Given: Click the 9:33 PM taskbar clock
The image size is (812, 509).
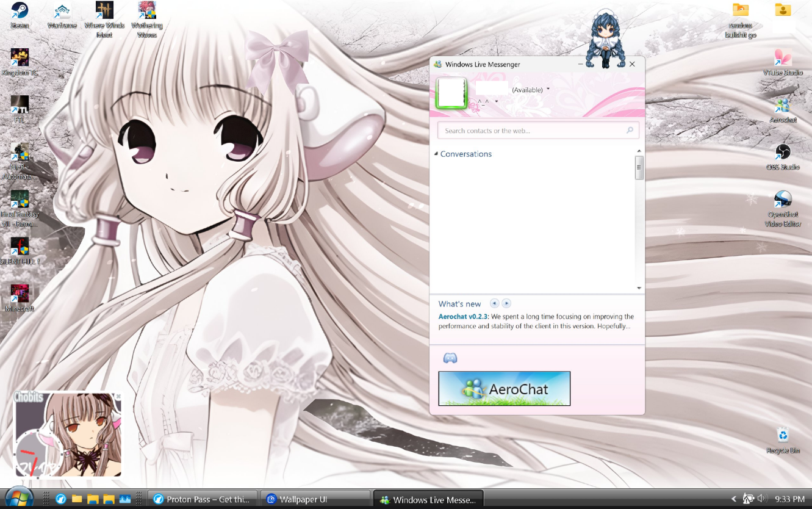Looking at the screenshot, I should [790, 499].
